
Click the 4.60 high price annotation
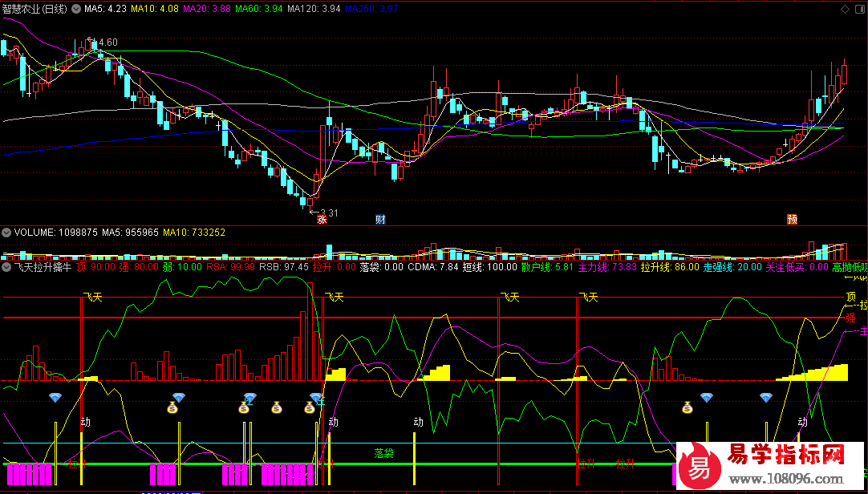108,42
